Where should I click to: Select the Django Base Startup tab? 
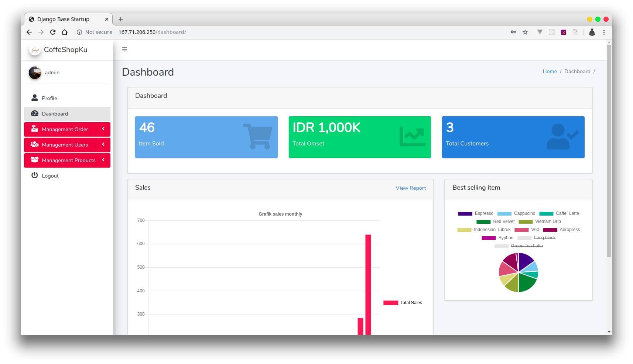(68, 19)
